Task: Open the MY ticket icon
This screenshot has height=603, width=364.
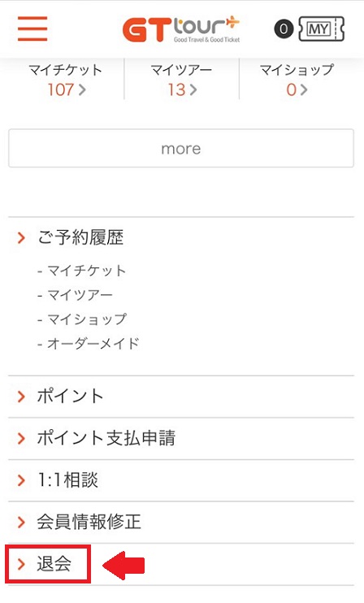Action: click(x=321, y=28)
